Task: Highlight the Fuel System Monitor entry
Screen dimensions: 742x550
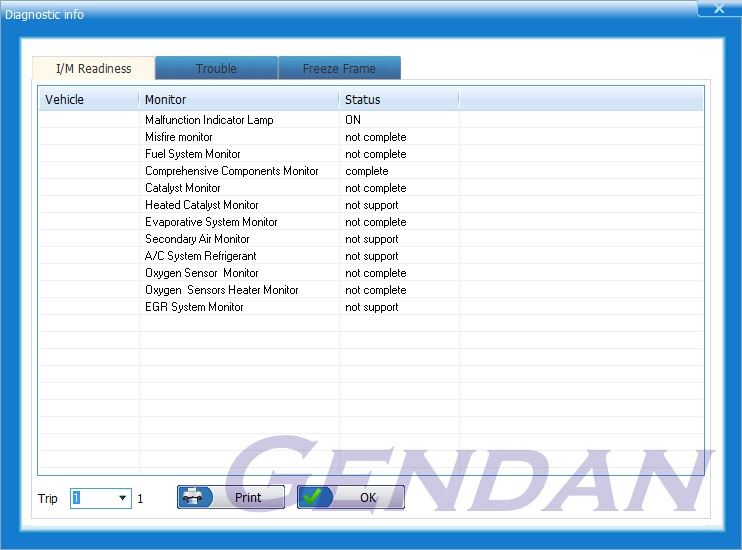Action: (192, 154)
